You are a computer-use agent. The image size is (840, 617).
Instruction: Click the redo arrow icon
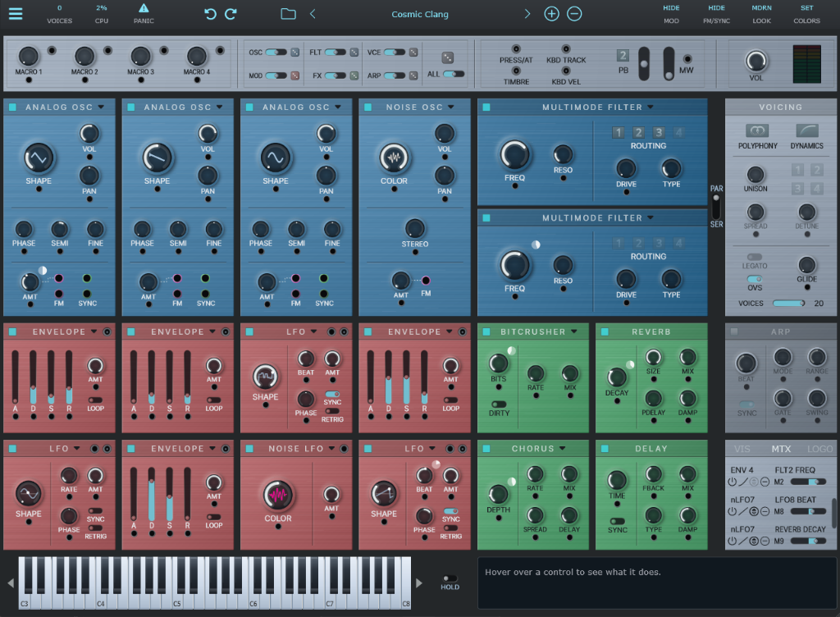click(231, 14)
